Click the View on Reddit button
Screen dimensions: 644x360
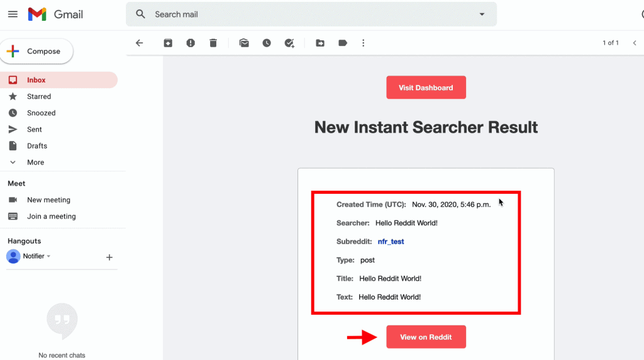point(426,337)
